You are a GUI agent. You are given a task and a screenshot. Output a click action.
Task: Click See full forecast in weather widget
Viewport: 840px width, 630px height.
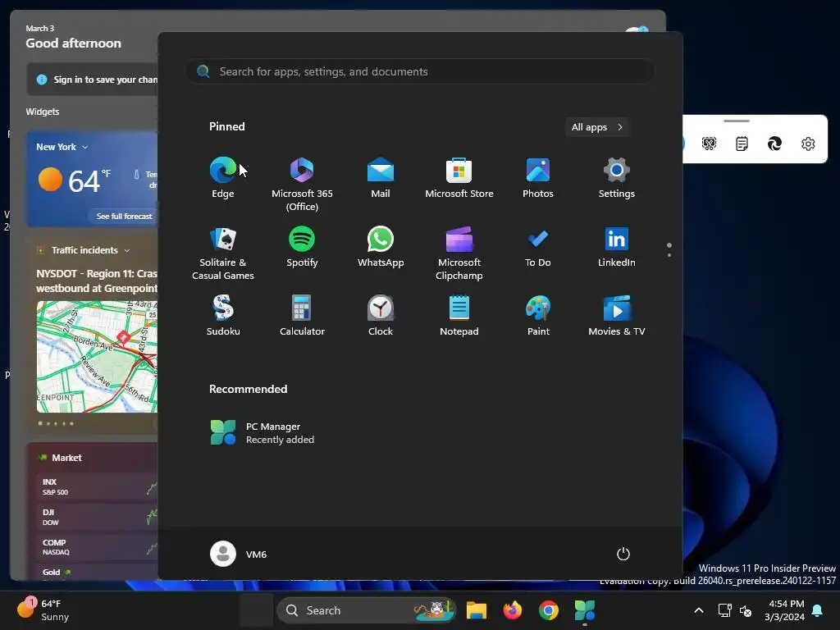click(124, 217)
